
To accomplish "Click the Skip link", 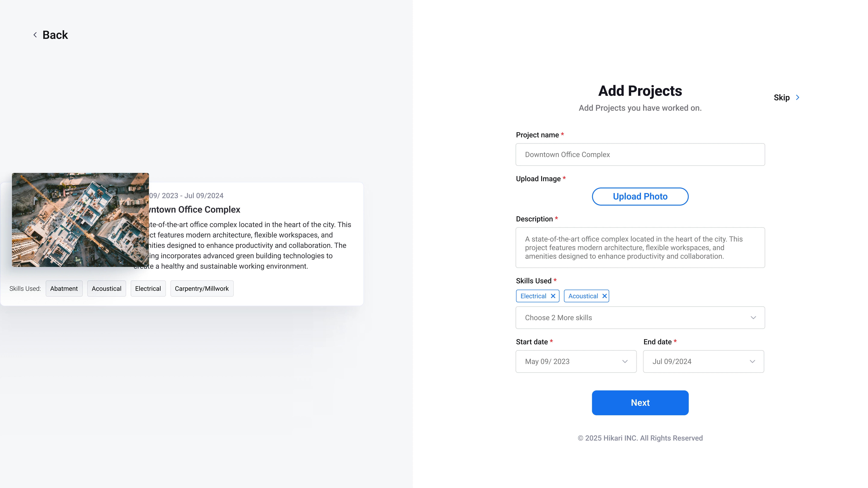I will coord(781,98).
